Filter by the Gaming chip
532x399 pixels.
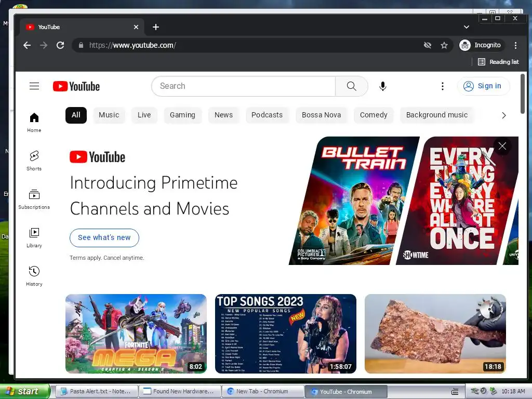[182, 115]
